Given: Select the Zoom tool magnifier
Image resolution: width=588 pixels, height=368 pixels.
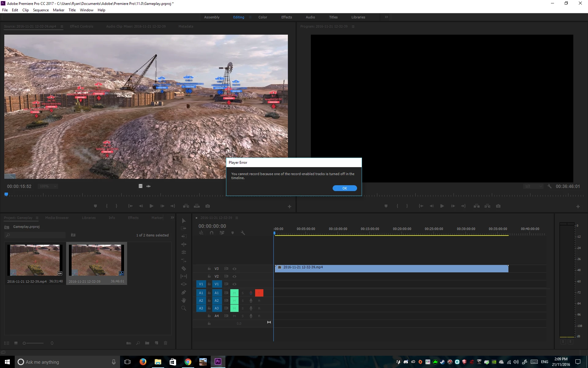Looking at the screenshot, I should [x=184, y=308].
